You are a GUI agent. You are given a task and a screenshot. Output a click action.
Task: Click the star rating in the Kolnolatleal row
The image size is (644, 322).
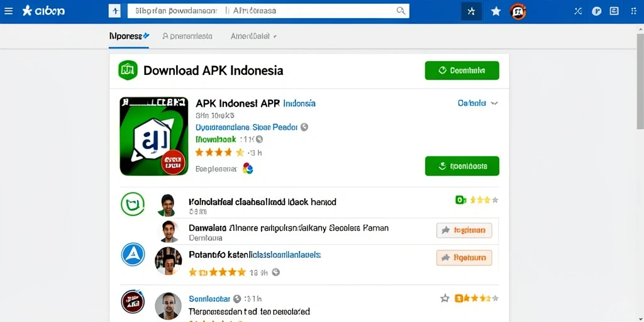484,200
